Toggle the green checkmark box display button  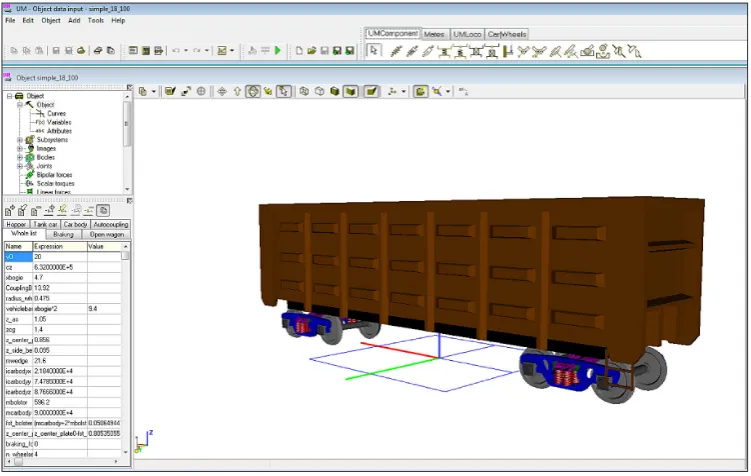[x=371, y=91]
